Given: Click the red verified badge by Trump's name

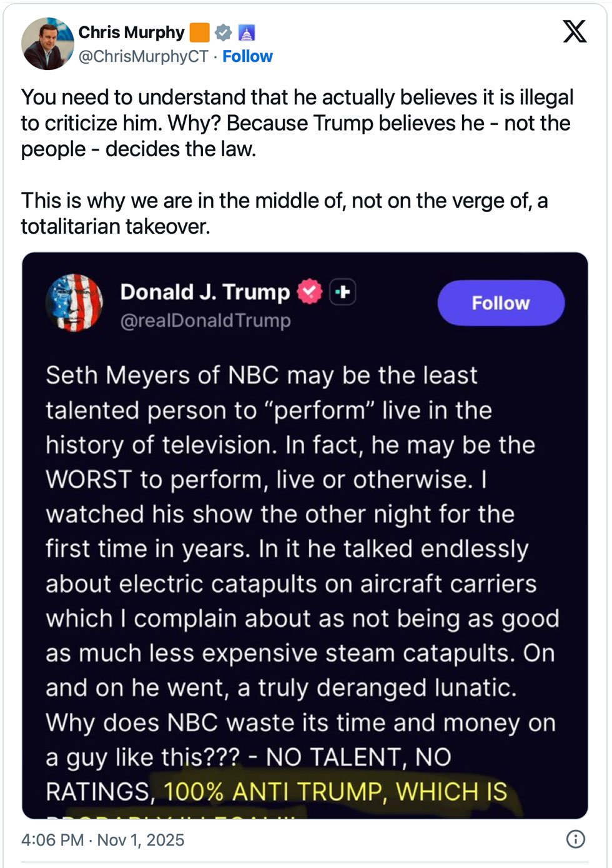Looking at the screenshot, I should pyautogui.click(x=309, y=292).
